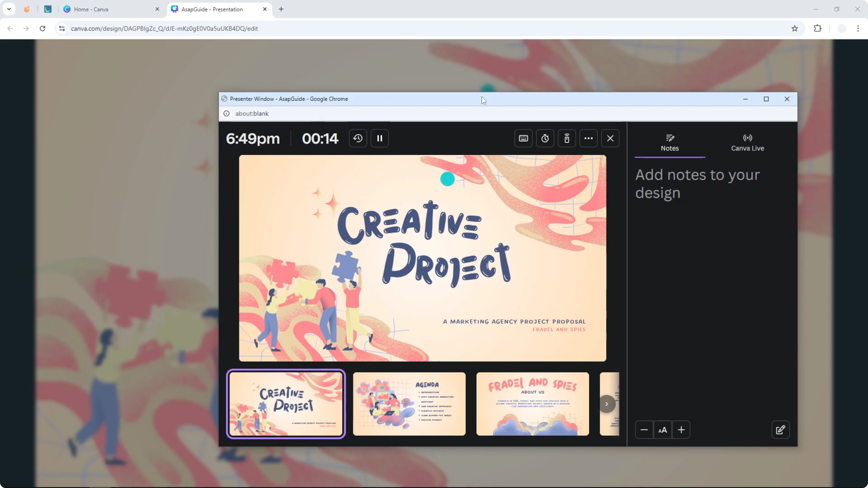Click the main Creative Project slide preview
This screenshot has width=868, height=488.
(x=422, y=258)
